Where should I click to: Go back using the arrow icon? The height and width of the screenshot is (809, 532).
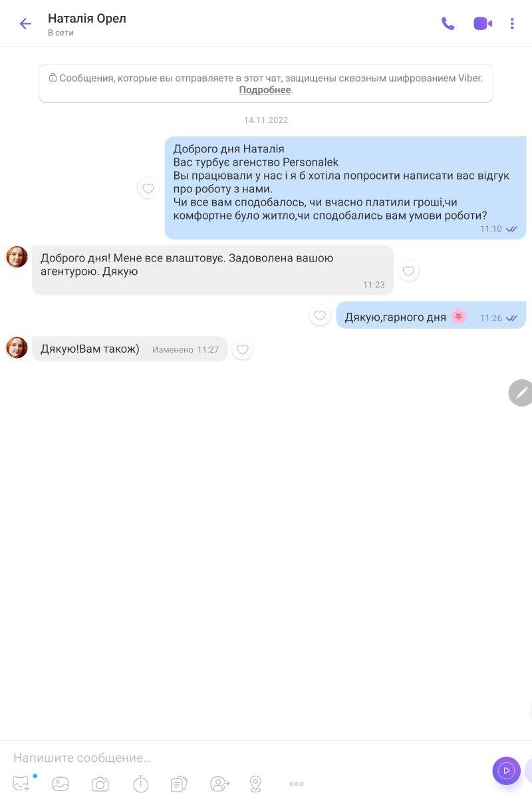(x=25, y=24)
